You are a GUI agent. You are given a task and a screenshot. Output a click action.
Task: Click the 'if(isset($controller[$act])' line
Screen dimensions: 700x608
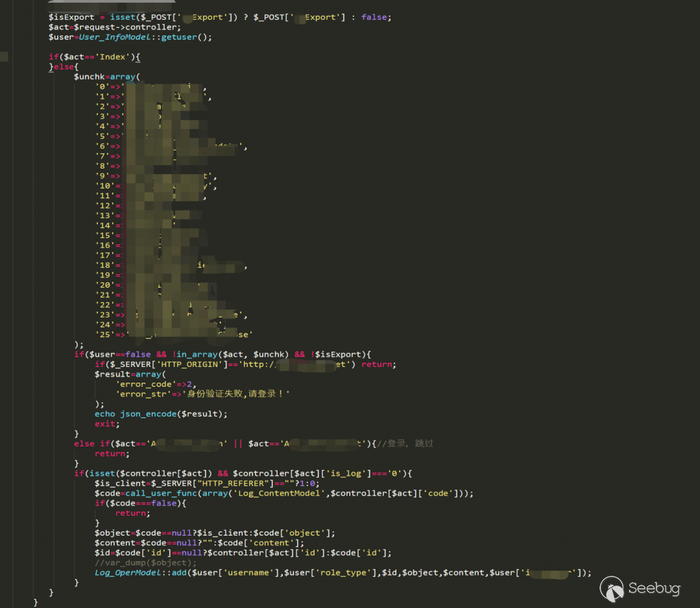(243, 473)
